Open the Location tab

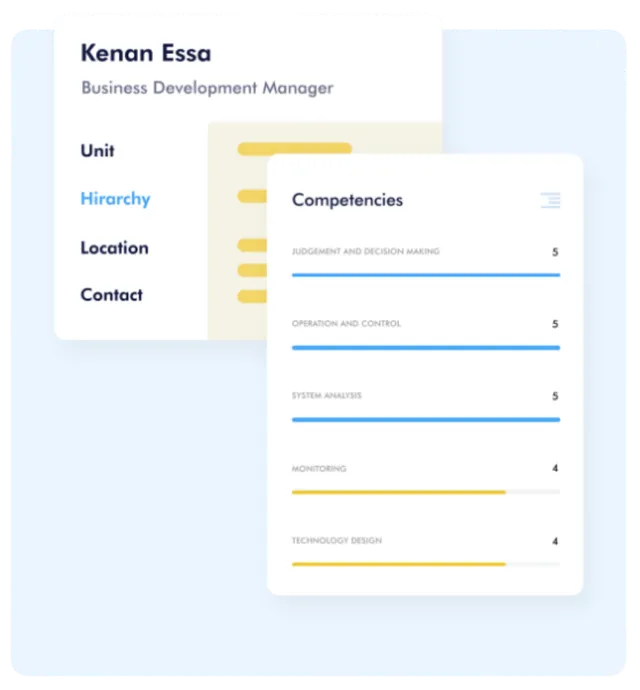point(114,248)
